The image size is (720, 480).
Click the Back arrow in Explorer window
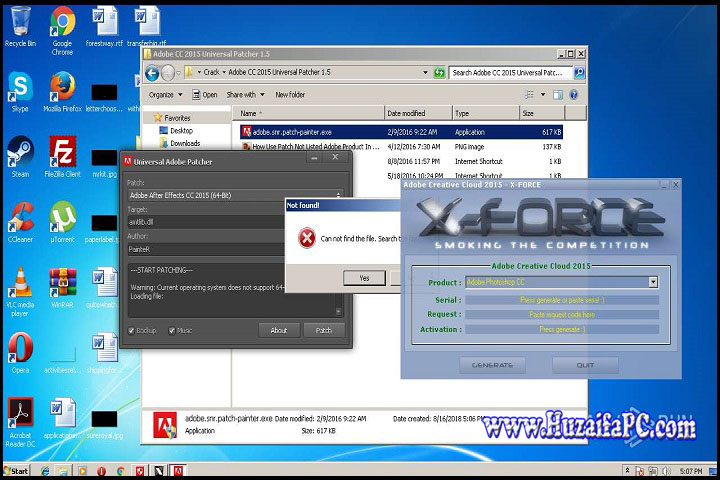[x=152, y=73]
